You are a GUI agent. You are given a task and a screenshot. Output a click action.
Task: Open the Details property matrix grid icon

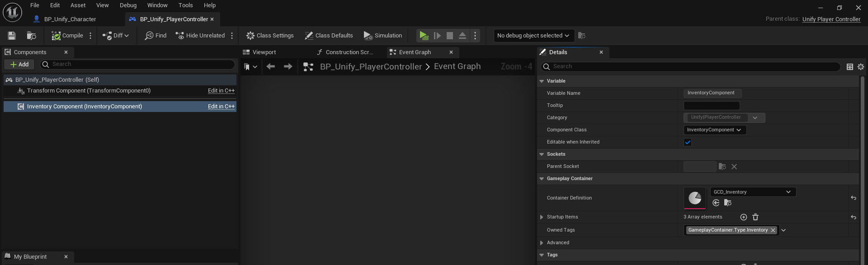click(x=850, y=67)
